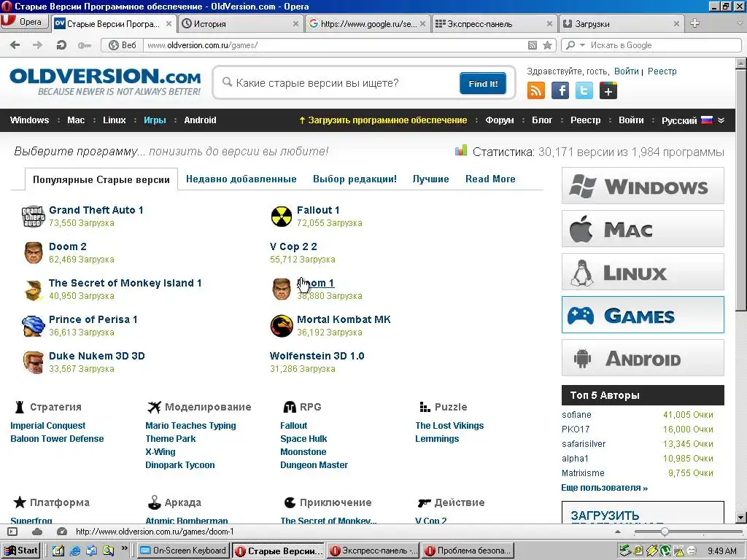Open the Google Plus social icon

pos(608,90)
